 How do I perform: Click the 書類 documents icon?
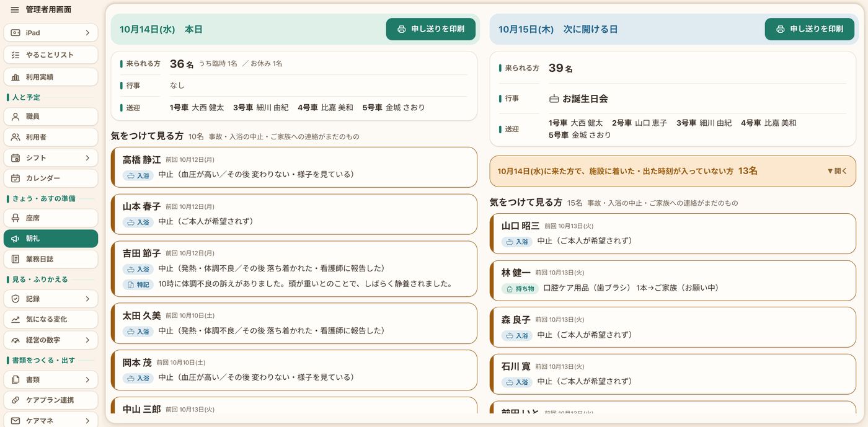[15, 379]
